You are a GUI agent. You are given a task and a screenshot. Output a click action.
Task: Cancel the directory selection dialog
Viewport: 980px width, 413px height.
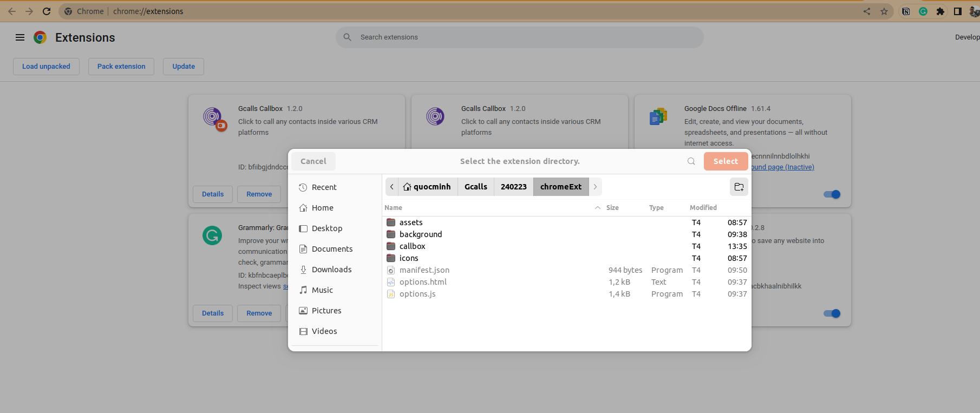313,161
